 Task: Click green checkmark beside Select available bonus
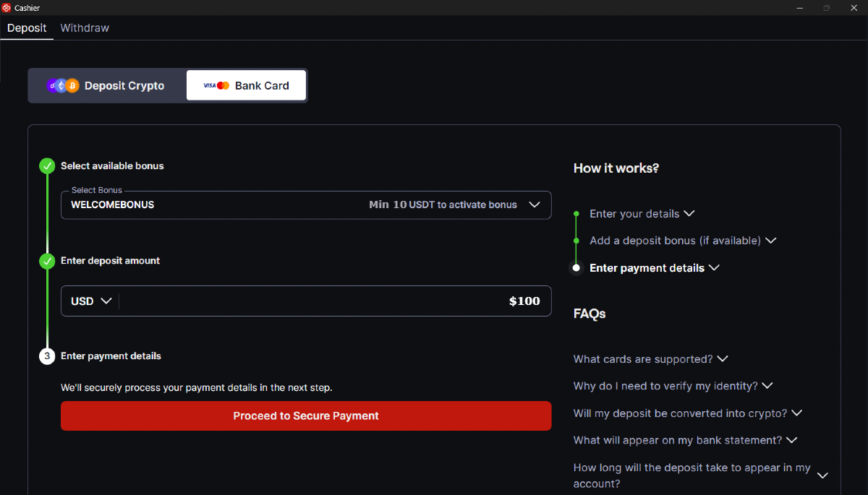pos(47,166)
